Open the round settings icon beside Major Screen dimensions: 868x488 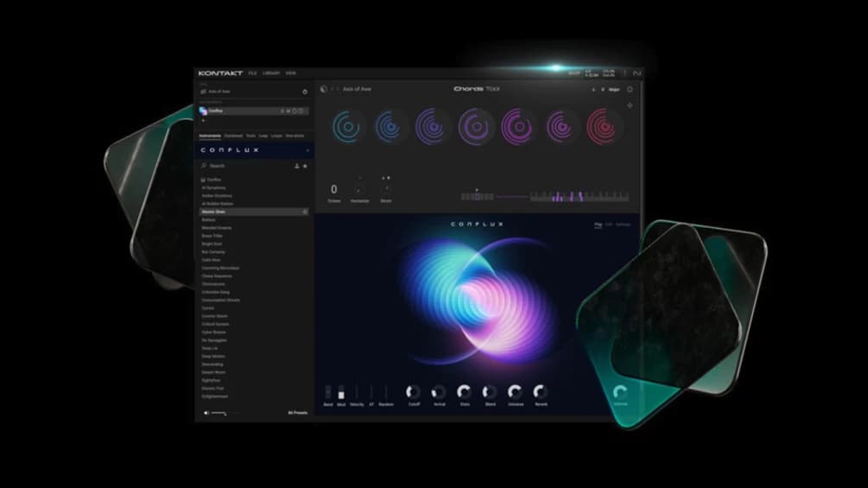[x=630, y=89]
